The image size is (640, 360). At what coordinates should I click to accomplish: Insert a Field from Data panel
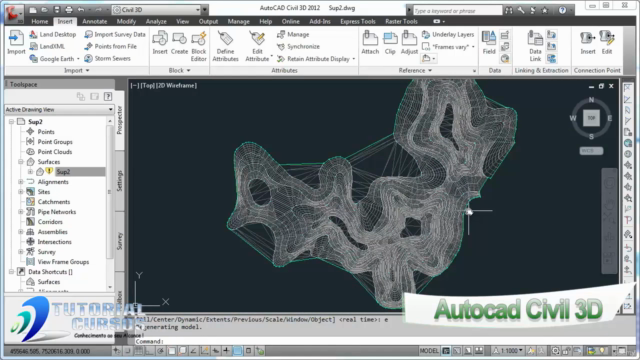tap(489, 42)
